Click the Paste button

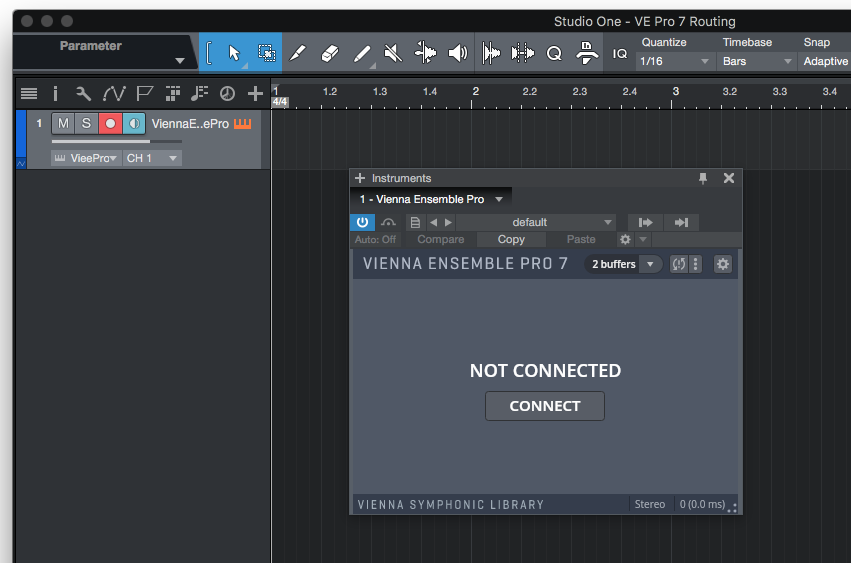click(x=581, y=239)
